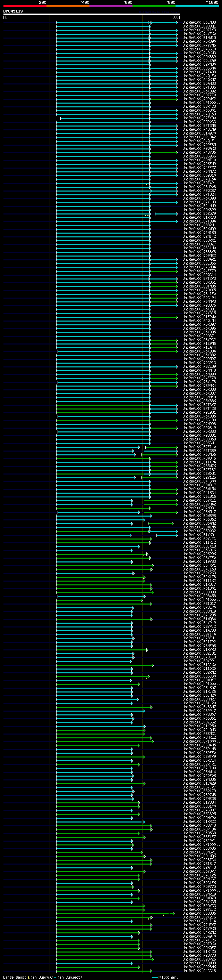Select hit label UniRef100_P51301
This screenshot has width=222, height=980.
pos(199,588)
